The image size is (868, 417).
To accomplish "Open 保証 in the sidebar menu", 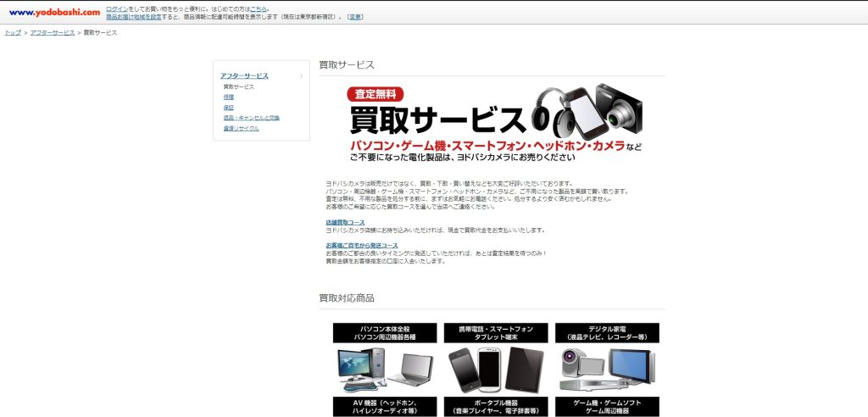I will [x=229, y=108].
